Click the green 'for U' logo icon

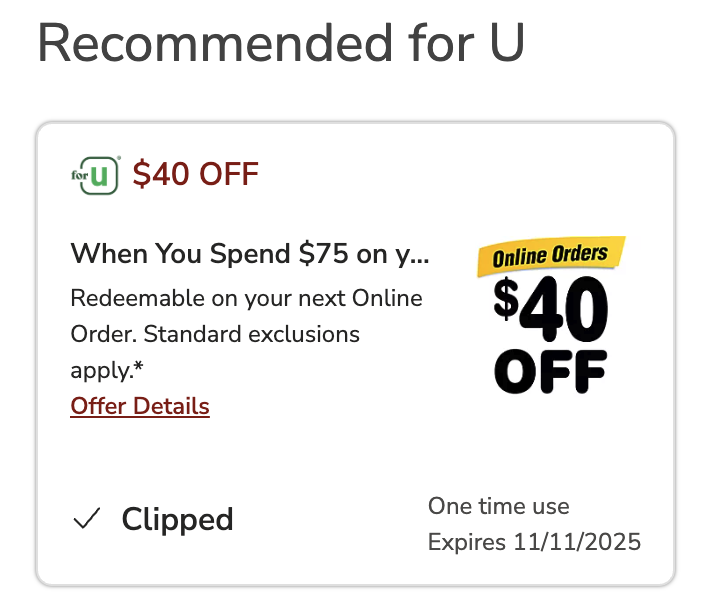pyautogui.click(x=96, y=175)
